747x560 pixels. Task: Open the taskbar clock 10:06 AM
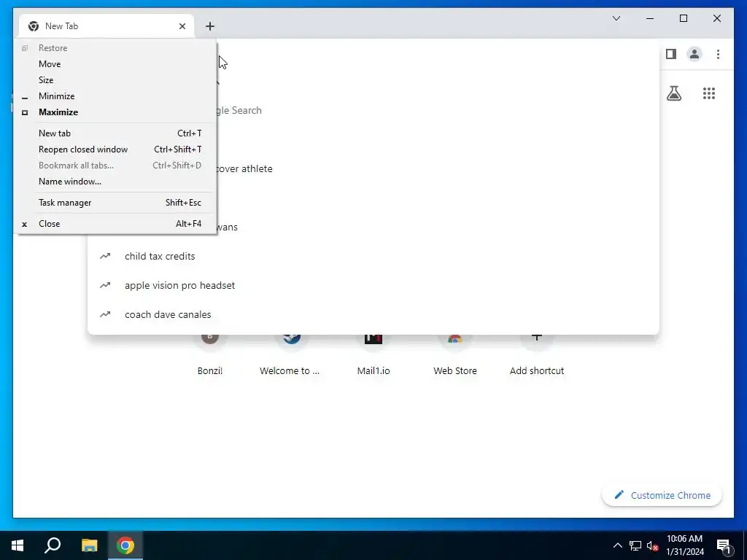pyautogui.click(x=684, y=545)
